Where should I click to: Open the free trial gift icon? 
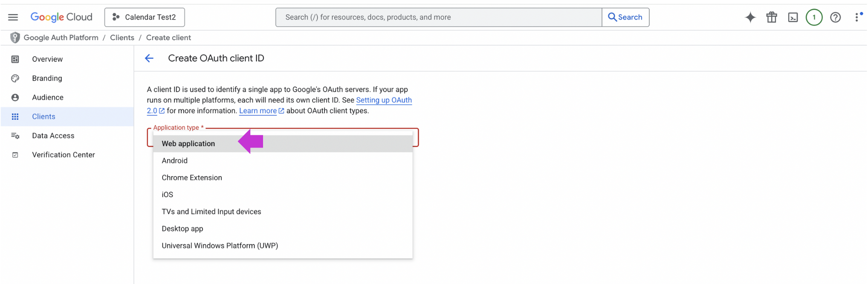pyautogui.click(x=772, y=17)
